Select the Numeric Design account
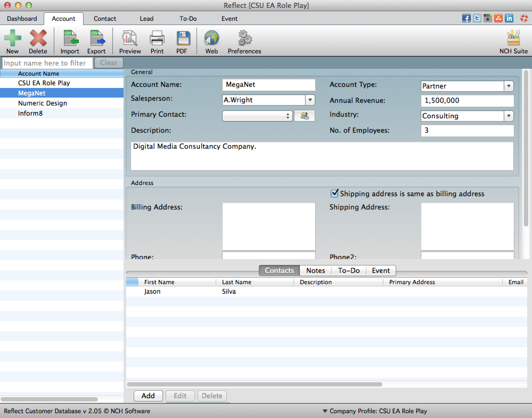Screen dimensions: 532x418 click(x=42, y=103)
